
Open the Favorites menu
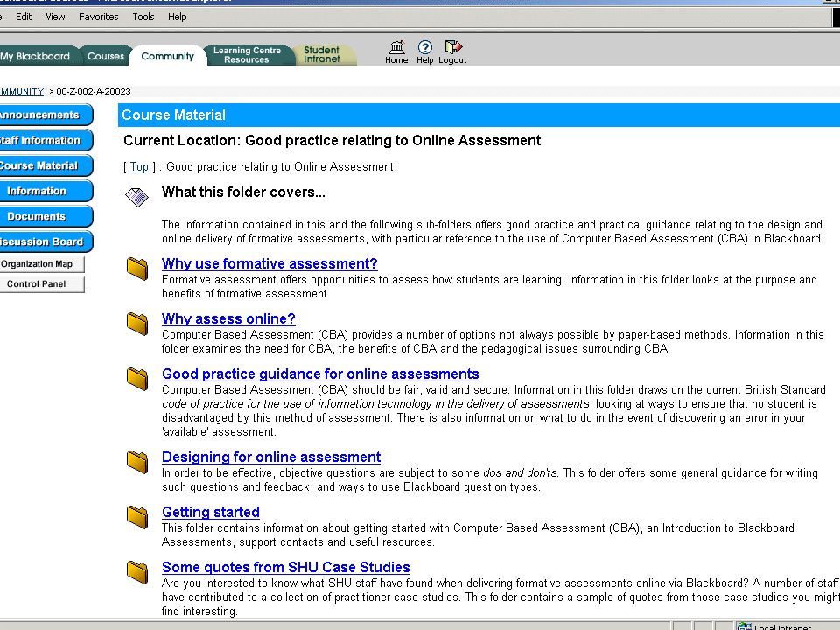[x=99, y=17]
